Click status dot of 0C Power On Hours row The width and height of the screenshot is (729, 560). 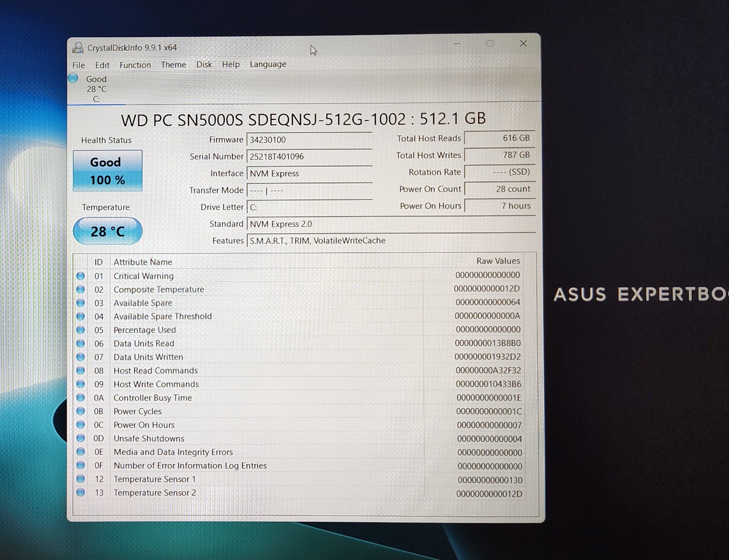click(81, 424)
